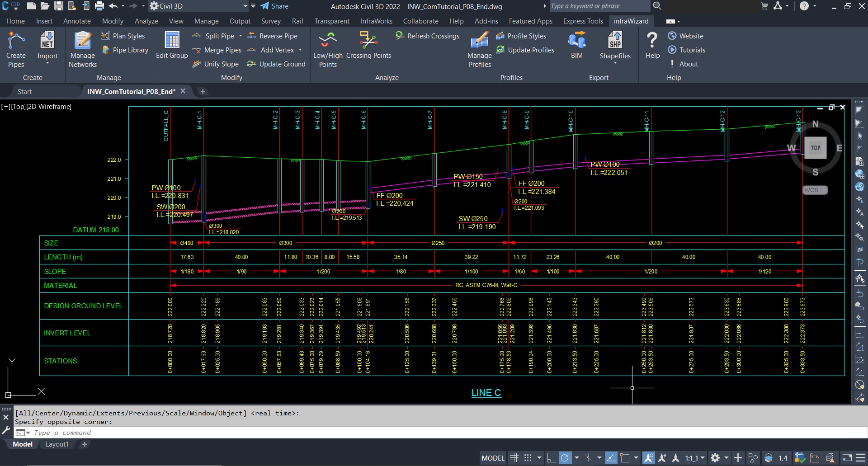This screenshot has height=466, width=868.
Task: Switch to the Analyze ribbon tab
Action: tap(146, 21)
